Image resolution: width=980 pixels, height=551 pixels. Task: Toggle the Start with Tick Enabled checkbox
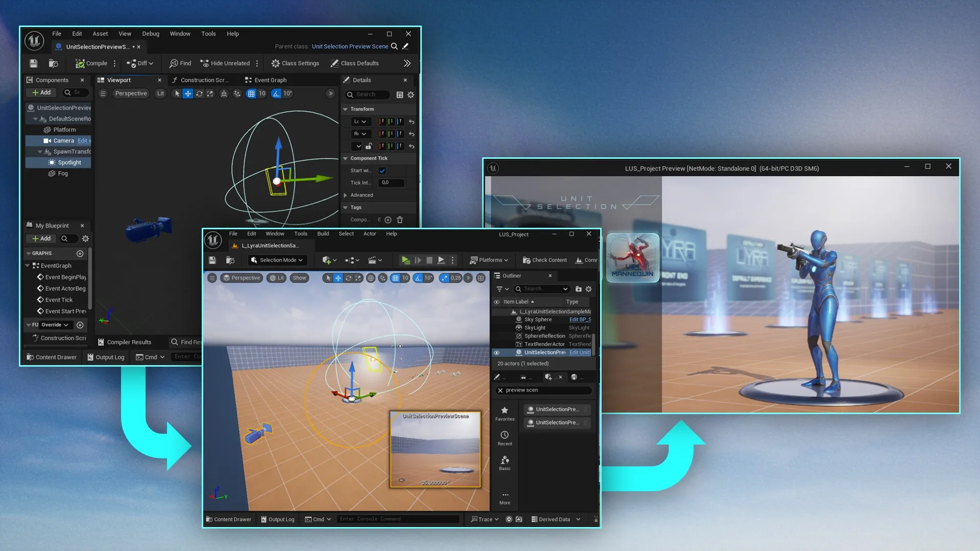click(382, 171)
